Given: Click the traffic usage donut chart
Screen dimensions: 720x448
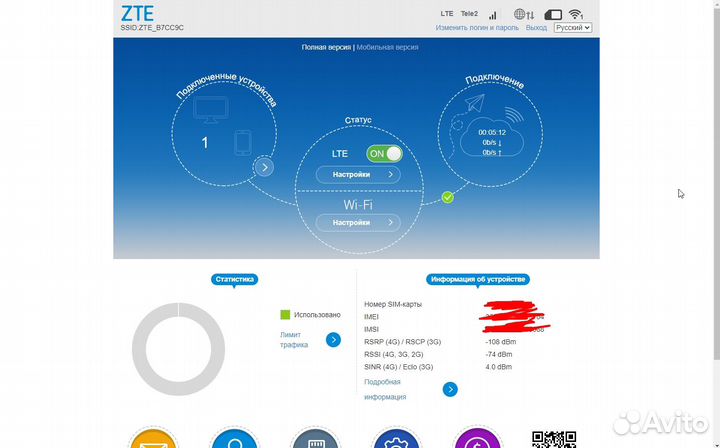Looking at the screenshot, I should pos(178,349).
